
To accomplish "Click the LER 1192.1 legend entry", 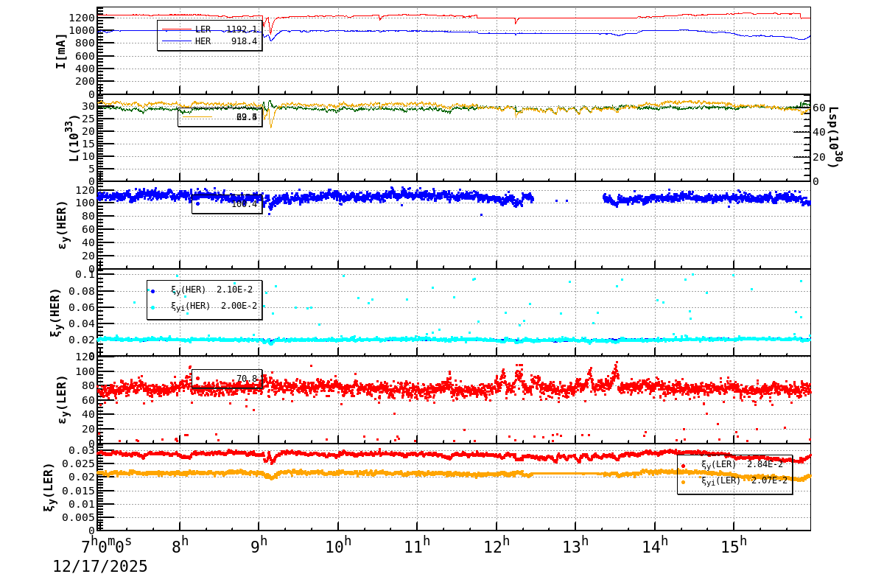I will [210, 29].
